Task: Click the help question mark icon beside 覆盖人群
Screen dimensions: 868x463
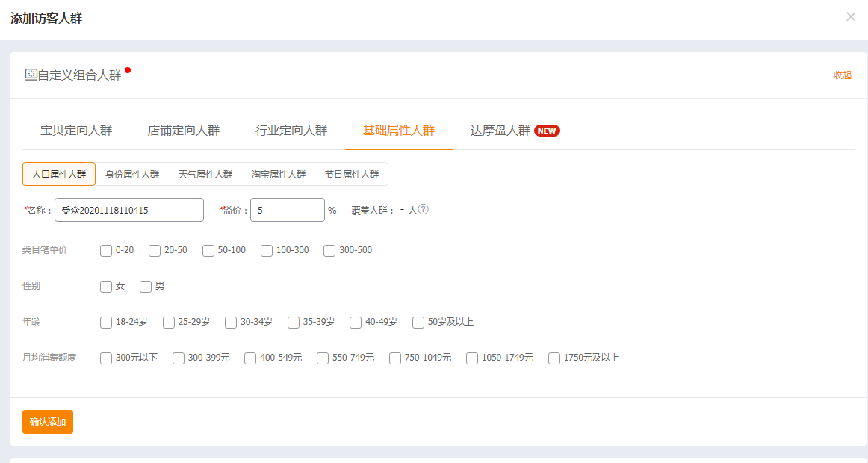Action: (x=424, y=210)
